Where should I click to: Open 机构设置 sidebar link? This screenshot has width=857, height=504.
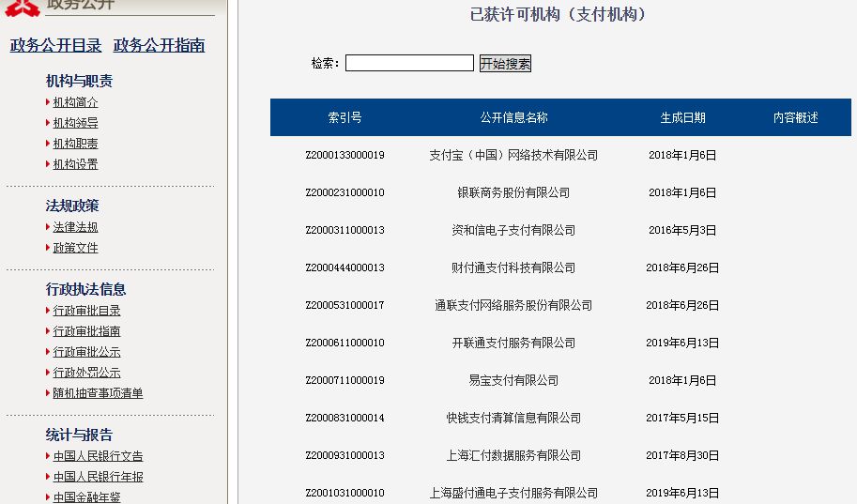coord(75,164)
